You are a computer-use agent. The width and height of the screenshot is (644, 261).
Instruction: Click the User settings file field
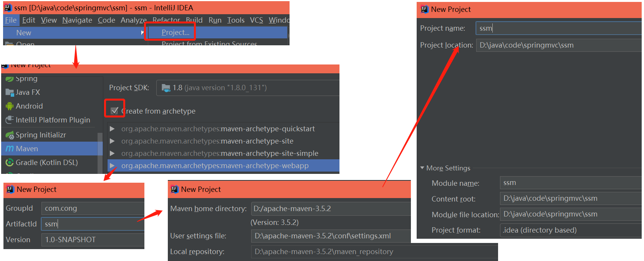coord(331,236)
